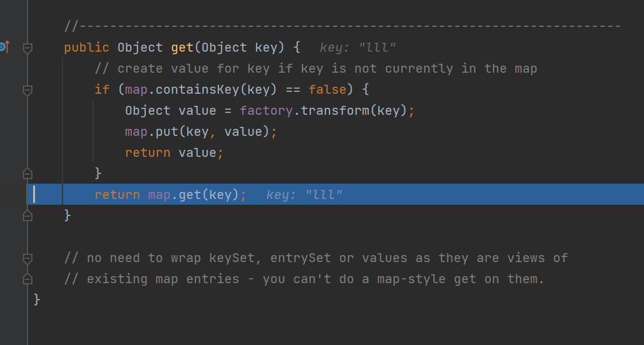Viewport: 644px width, 345px height.
Task: Click fold marker beside "existing map entries" comment
Action: (27, 279)
